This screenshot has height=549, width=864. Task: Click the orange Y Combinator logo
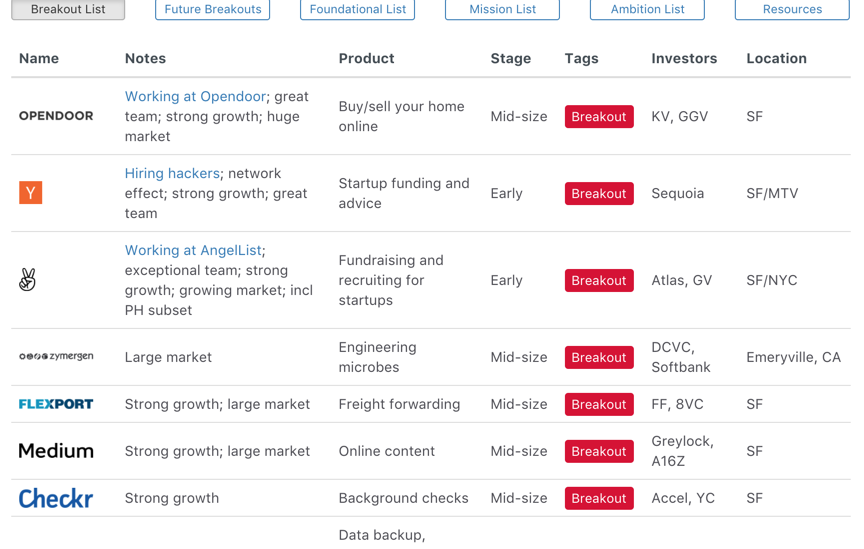coord(31,193)
